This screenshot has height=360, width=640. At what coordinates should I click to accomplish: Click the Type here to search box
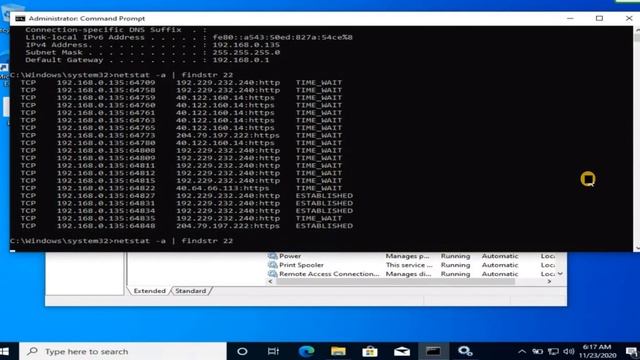coord(122,351)
